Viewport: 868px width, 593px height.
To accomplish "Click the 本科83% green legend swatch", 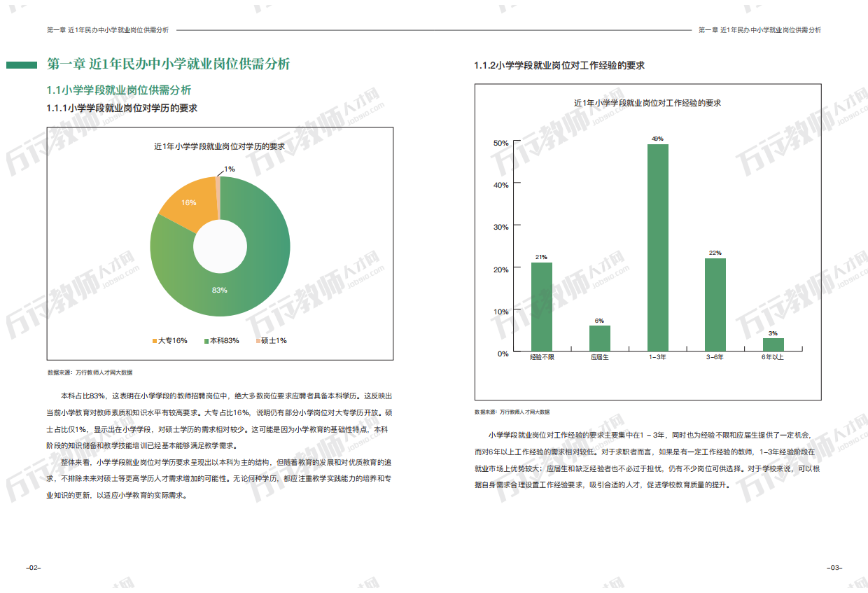I will click(x=206, y=341).
